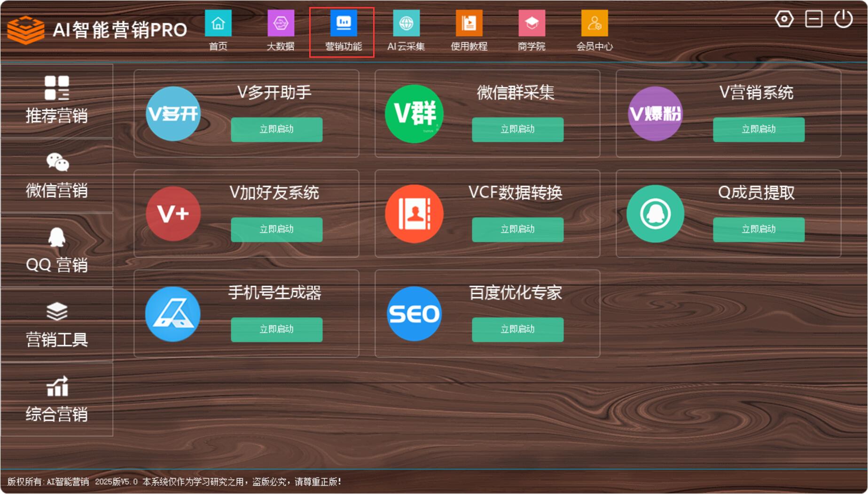Screen dimensions: 868x494
Task: Start 百度优化专家 via 立即启动 button
Action: point(517,330)
